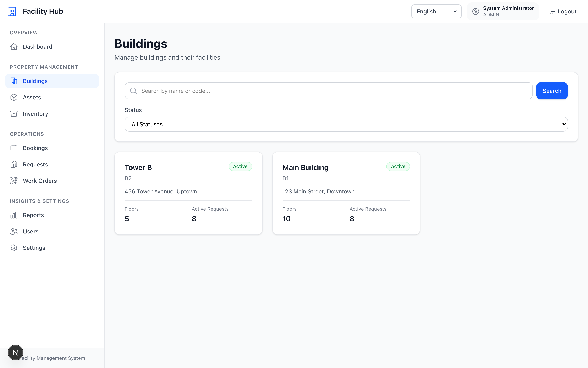The image size is (588, 368).
Task: Go to the Users page
Action: [x=52, y=231]
